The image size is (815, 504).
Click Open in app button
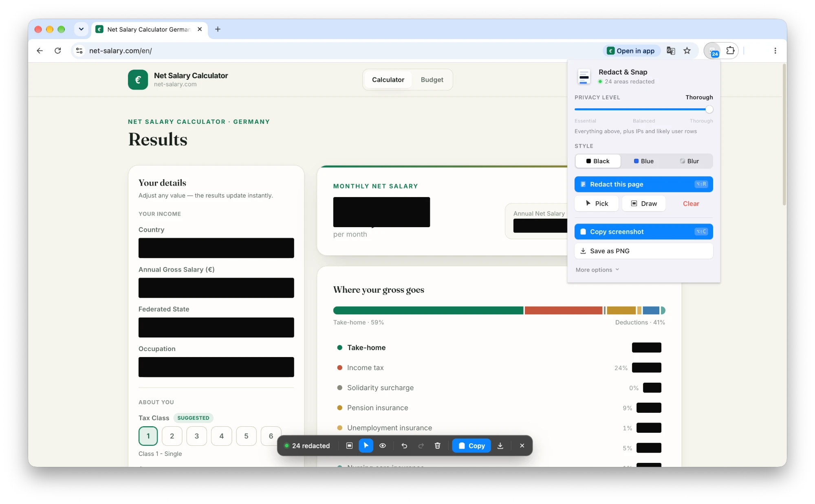pyautogui.click(x=631, y=50)
